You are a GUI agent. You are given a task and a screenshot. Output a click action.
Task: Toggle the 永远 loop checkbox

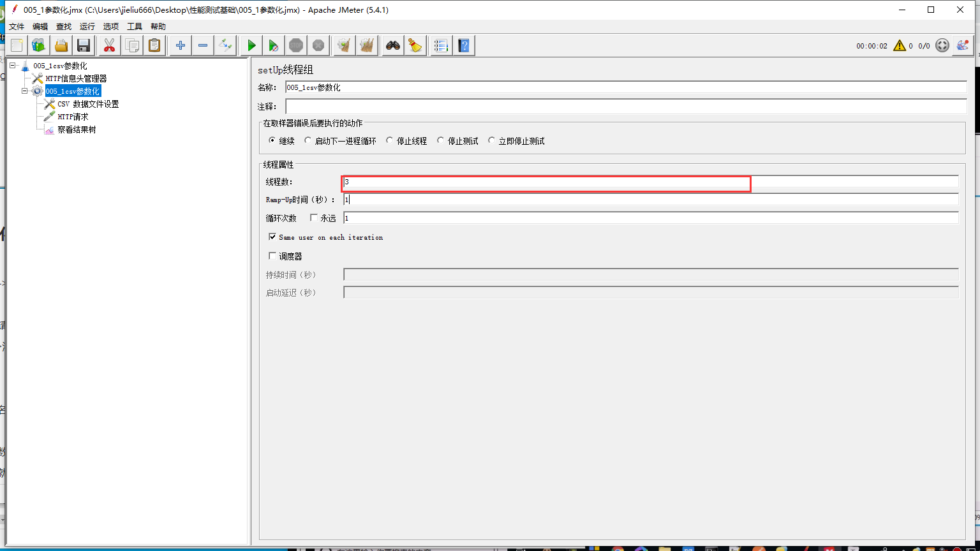(x=314, y=218)
